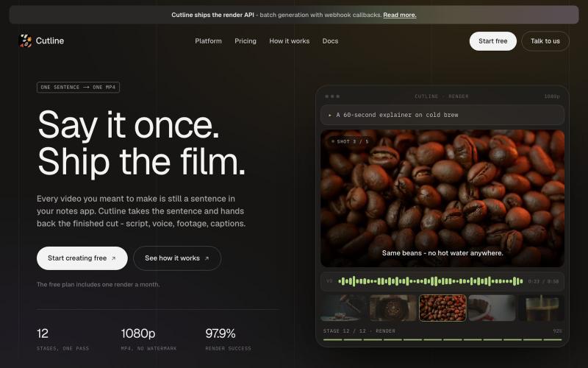Click the Talk to us button
588x368 pixels.
(545, 41)
